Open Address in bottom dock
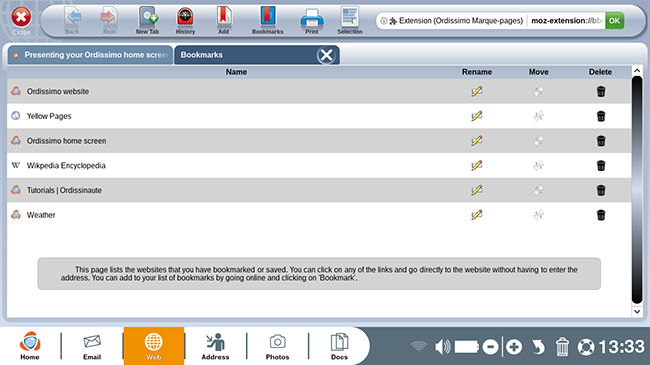 tap(215, 346)
